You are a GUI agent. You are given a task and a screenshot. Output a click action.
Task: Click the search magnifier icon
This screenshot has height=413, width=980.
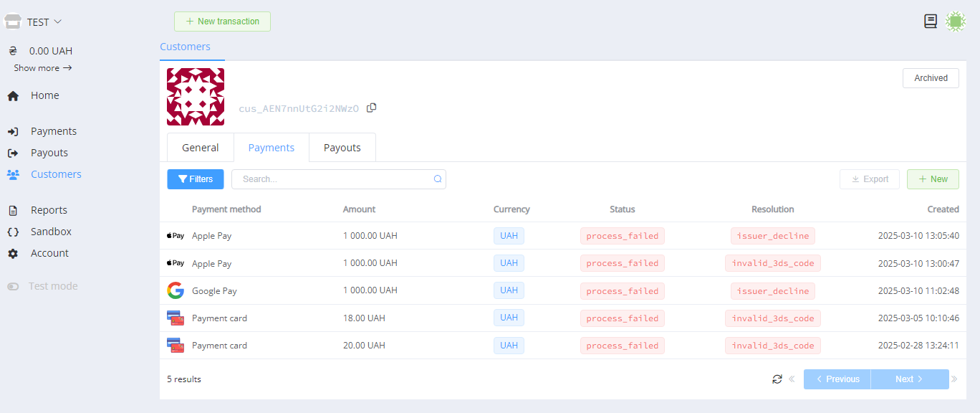point(438,179)
